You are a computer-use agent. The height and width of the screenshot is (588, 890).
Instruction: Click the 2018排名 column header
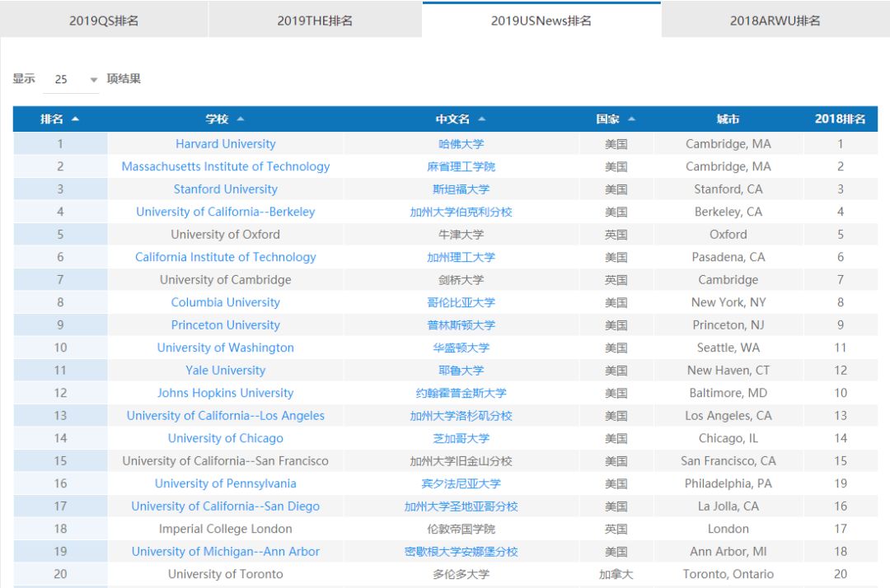pos(840,119)
